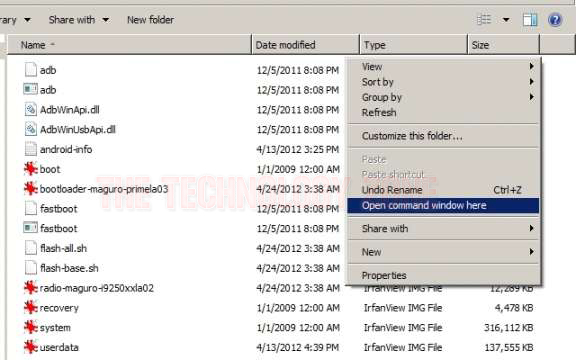Click the New folder toolbar button
The image size is (576, 360).
tap(150, 19)
